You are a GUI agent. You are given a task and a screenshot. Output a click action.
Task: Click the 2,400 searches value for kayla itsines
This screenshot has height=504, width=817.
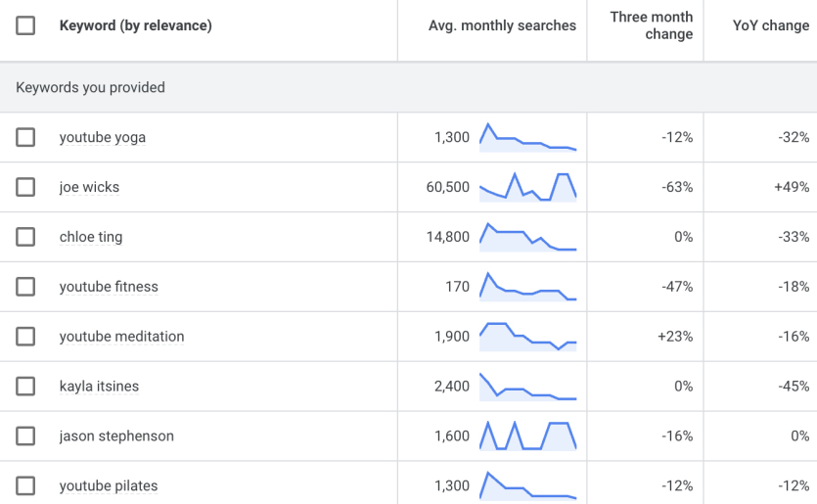pos(452,387)
